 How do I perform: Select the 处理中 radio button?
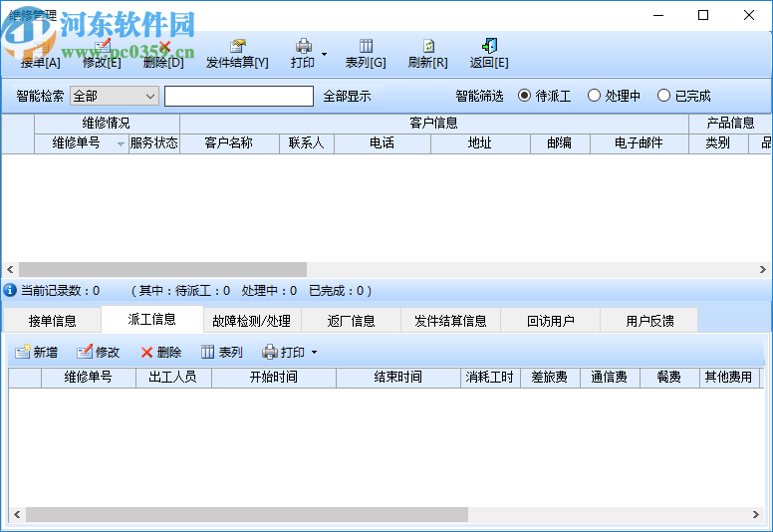tap(594, 96)
